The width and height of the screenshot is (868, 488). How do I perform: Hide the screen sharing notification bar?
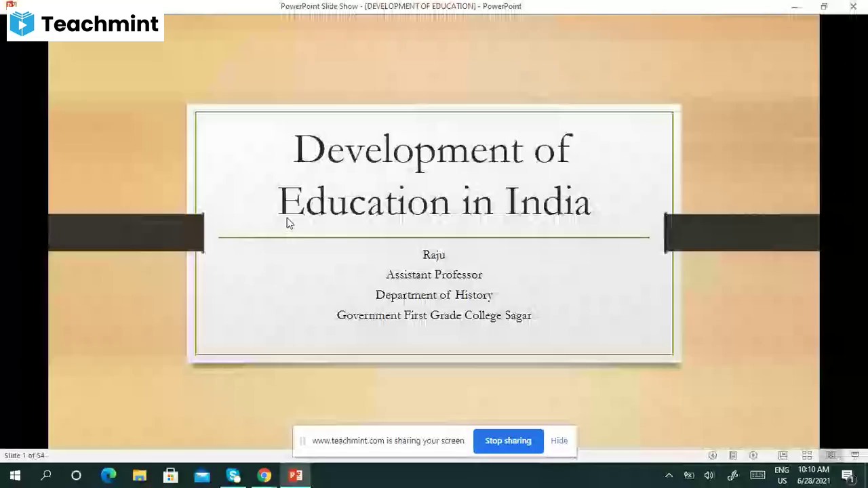click(559, 441)
